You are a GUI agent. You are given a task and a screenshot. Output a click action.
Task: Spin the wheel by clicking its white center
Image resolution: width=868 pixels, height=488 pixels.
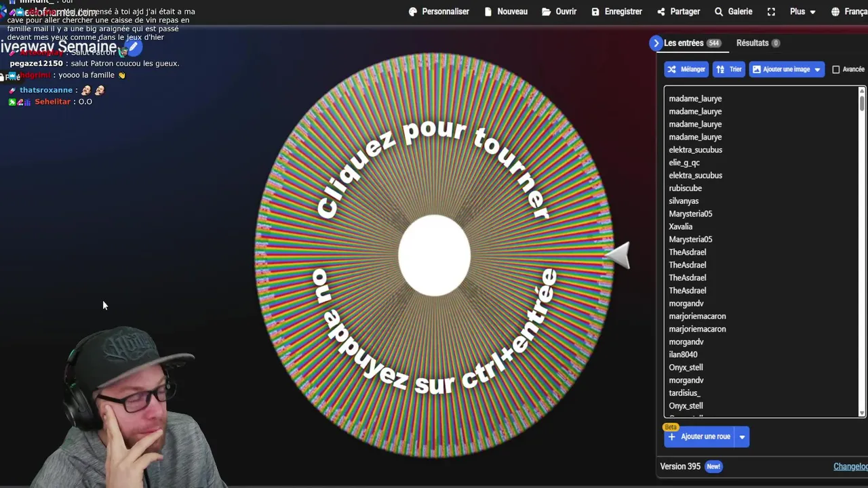434,256
